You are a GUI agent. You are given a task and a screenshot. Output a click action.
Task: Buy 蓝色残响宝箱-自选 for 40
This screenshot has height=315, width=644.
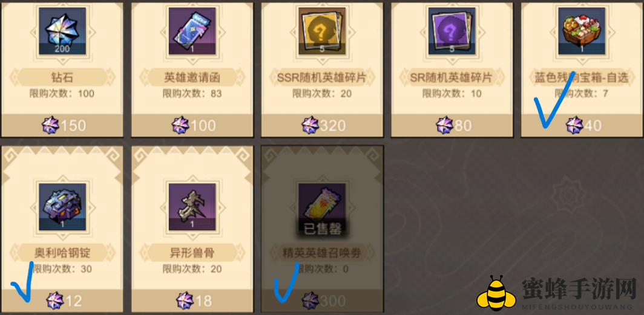click(582, 126)
